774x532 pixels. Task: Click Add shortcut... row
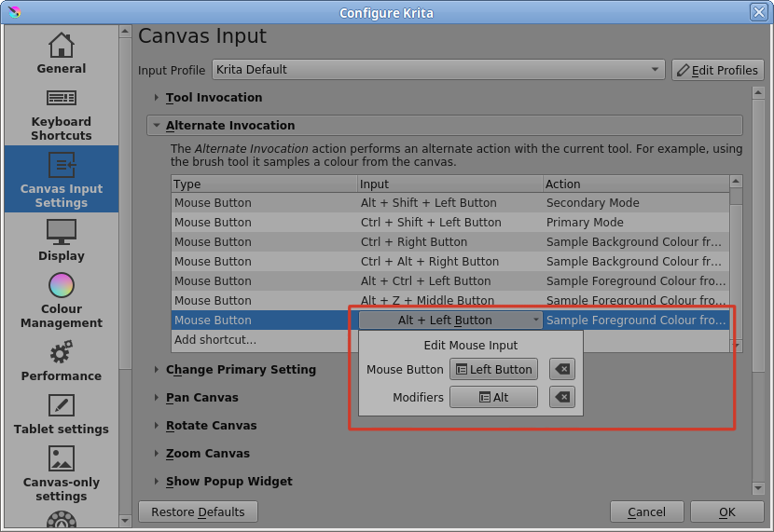click(215, 340)
